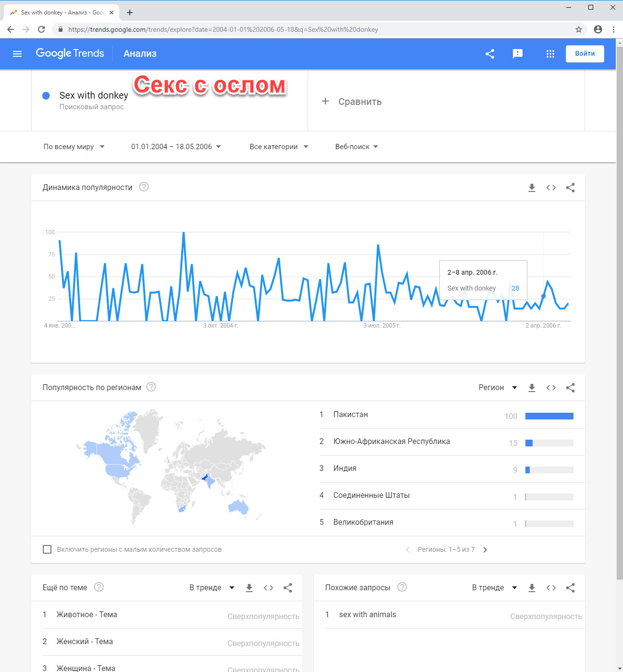This screenshot has height=672, width=623.
Task: Share the Ещё по теме card
Action: [x=287, y=588]
